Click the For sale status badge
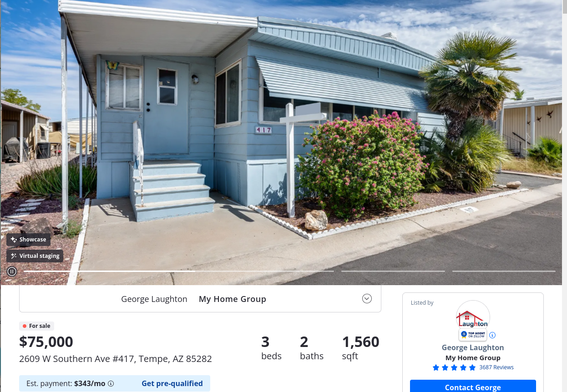This screenshot has width=567, height=392. coord(37,326)
